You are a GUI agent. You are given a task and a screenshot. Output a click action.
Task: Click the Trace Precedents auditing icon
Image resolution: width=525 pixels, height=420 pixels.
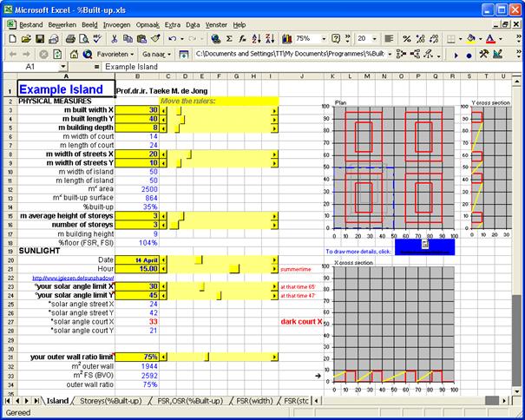click(401, 54)
